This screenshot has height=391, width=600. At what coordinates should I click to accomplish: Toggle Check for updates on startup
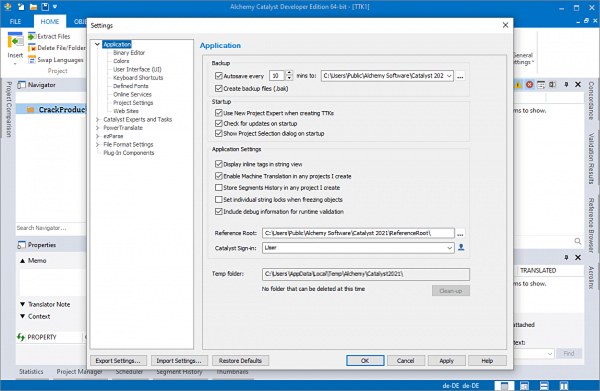click(x=218, y=123)
